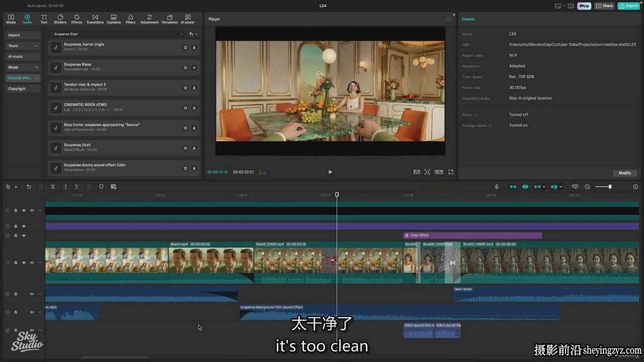
Task: Open the Adjustment panel
Action: (149, 19)
